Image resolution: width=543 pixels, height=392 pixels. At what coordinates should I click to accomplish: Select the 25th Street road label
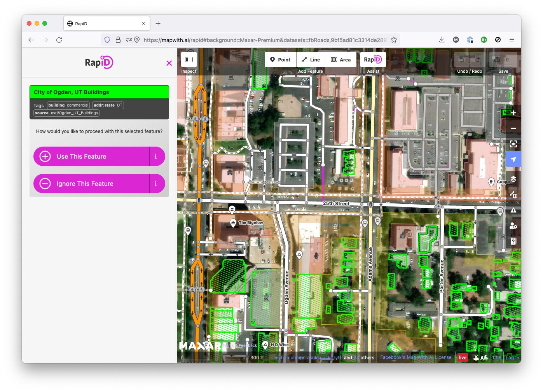coord(336,203)
